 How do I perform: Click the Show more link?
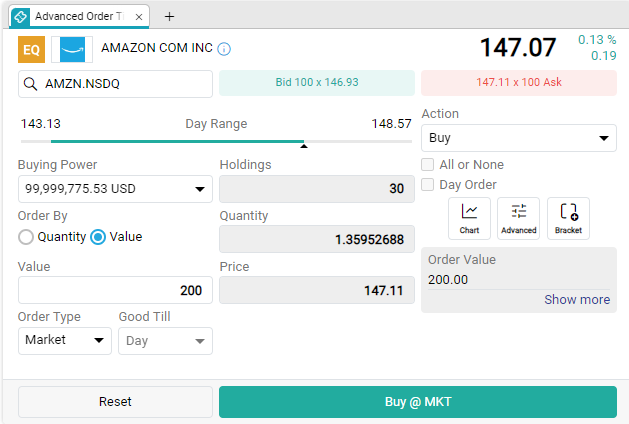coord(577,300)
